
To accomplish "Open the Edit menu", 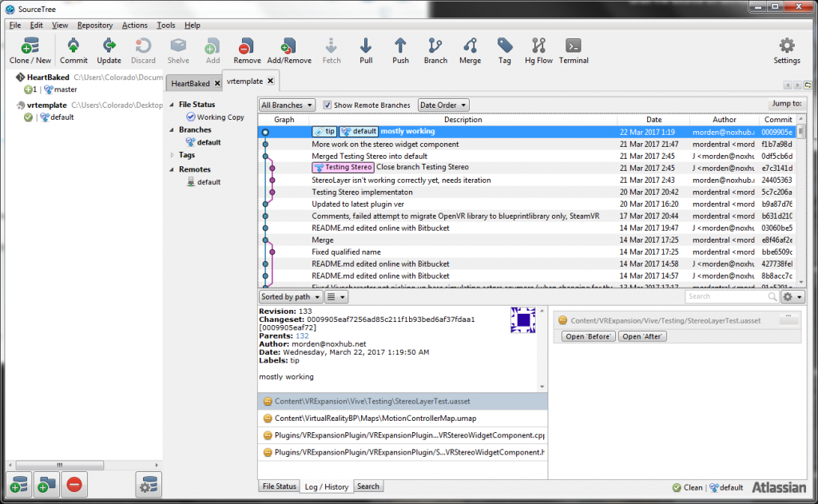I will [x=36, y=25].
